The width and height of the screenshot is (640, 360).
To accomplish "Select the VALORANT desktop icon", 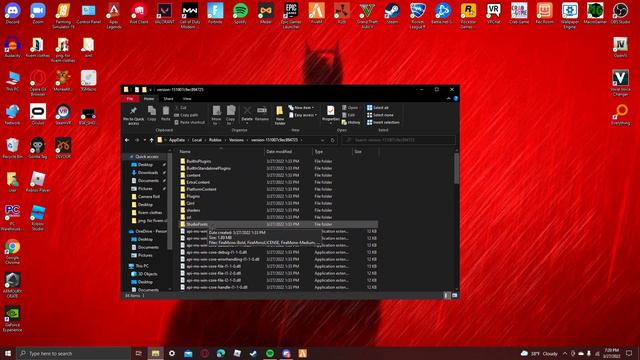I will tap(164, 13).
